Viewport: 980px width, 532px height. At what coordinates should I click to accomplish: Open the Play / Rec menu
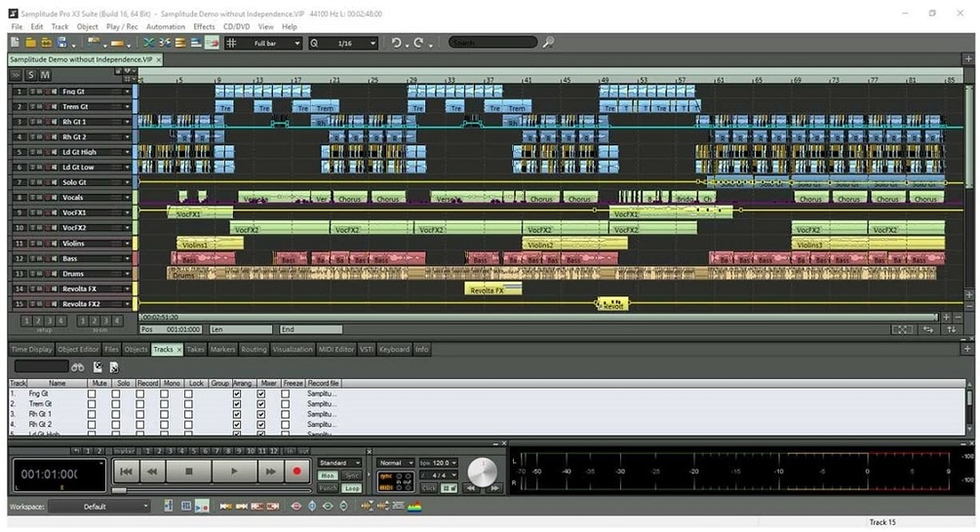[x=122, y=27]
